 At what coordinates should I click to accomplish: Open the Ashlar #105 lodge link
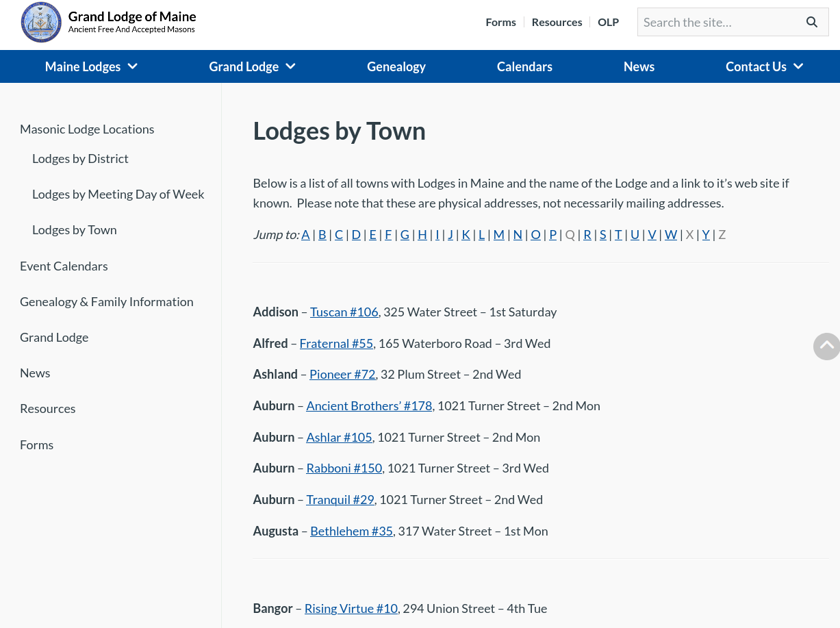339,437
